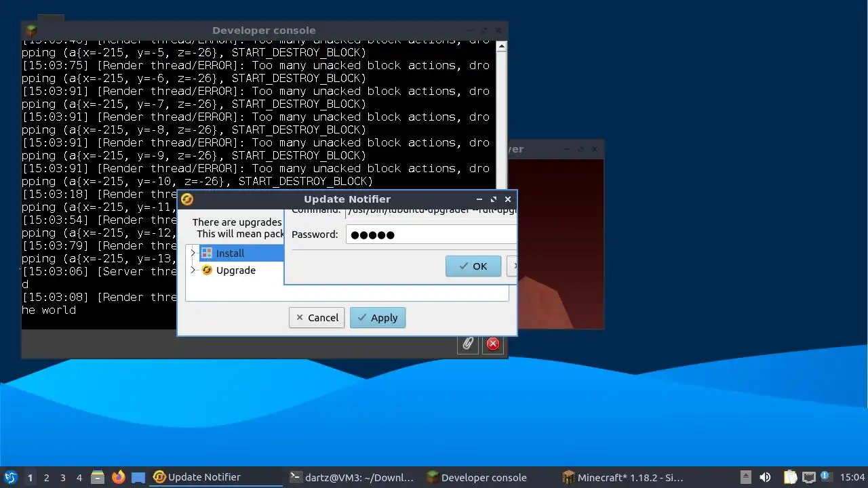This screenshot has height=488, width=868.
Task: Click the update notification tray icon
Action: tap(825, 477)
